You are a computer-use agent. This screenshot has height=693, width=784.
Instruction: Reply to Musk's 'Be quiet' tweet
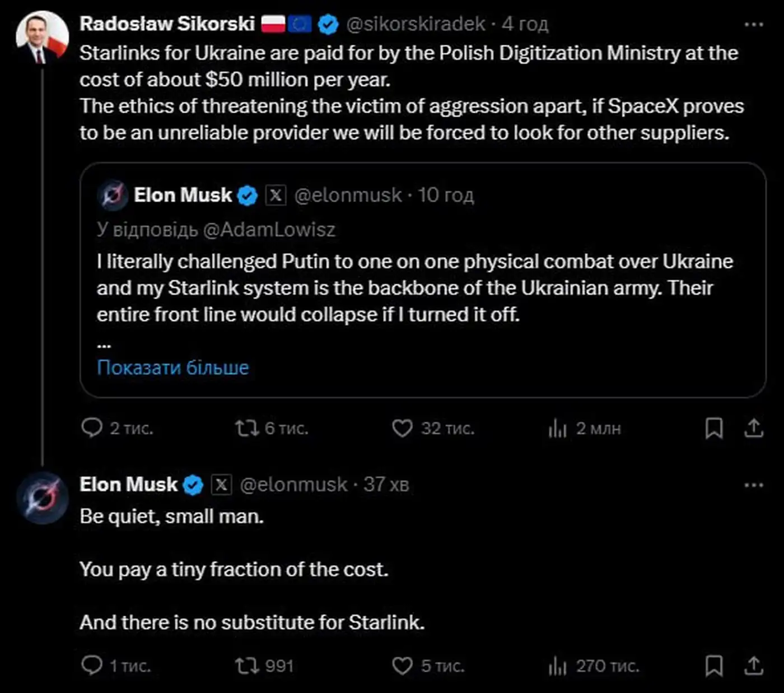click(x=92, y=666)
